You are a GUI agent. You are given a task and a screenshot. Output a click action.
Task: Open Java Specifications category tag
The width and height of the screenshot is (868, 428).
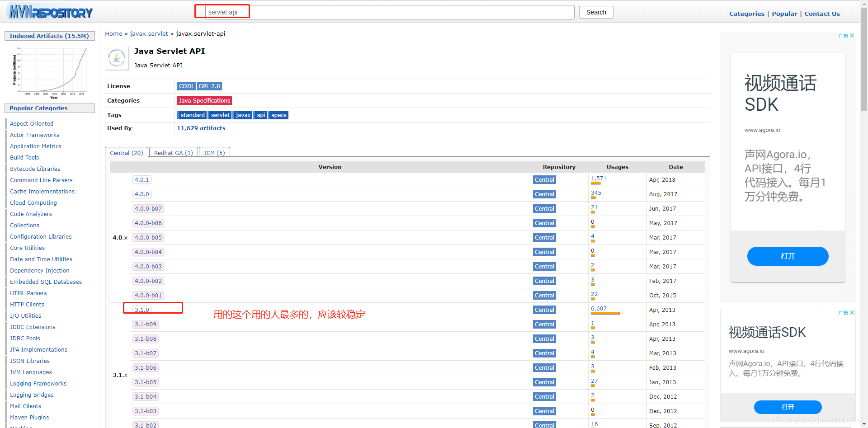tap(204, 101)
